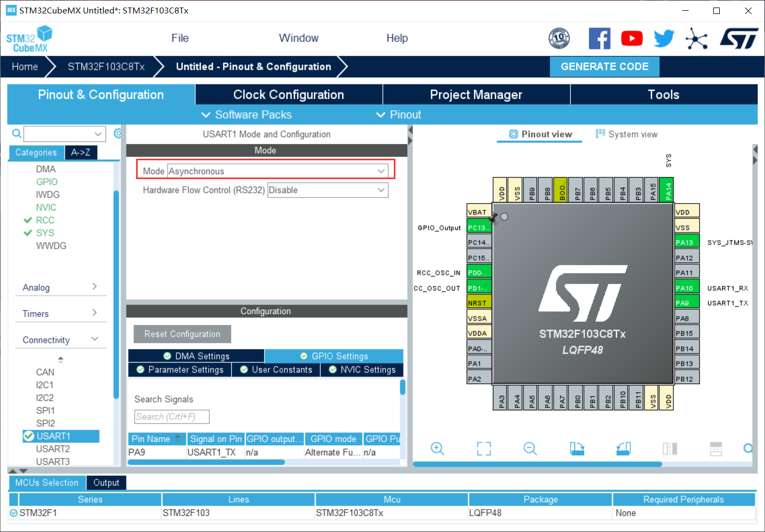Click the ST community network icon

pos(696,39)
